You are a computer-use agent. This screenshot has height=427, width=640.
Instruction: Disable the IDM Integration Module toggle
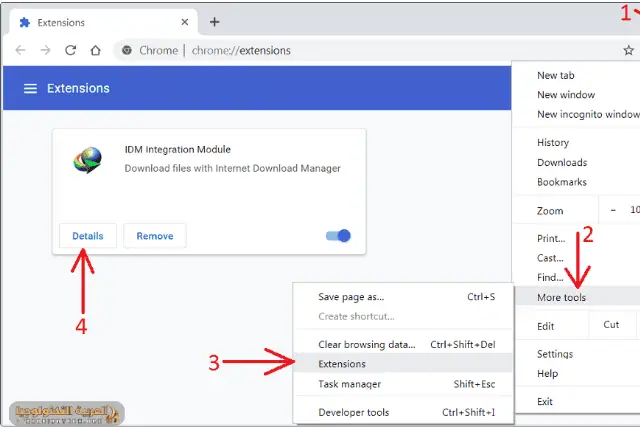pyautogui.click(x=338, y=236)
